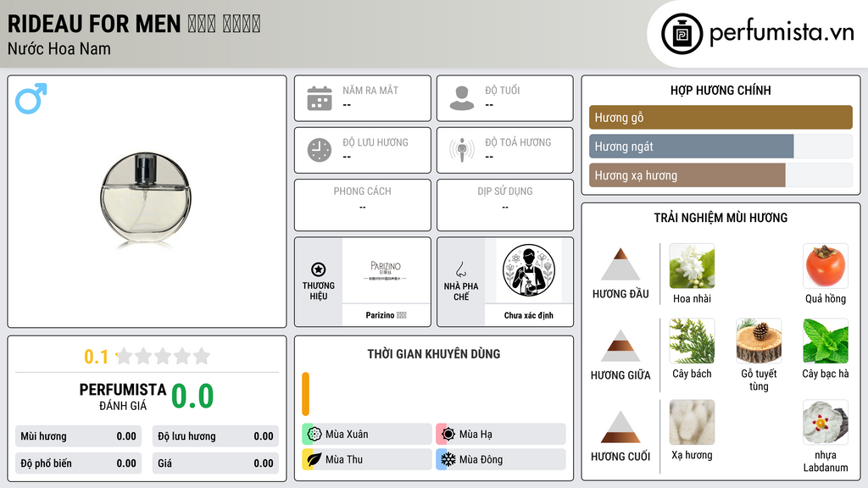Click the perfumista.vn logo icon
Screen dimensions: 868x488
click(682, 34)
